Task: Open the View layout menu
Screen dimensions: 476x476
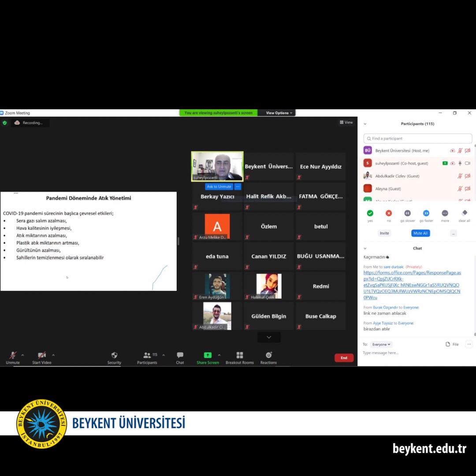Action: point(346,123)
